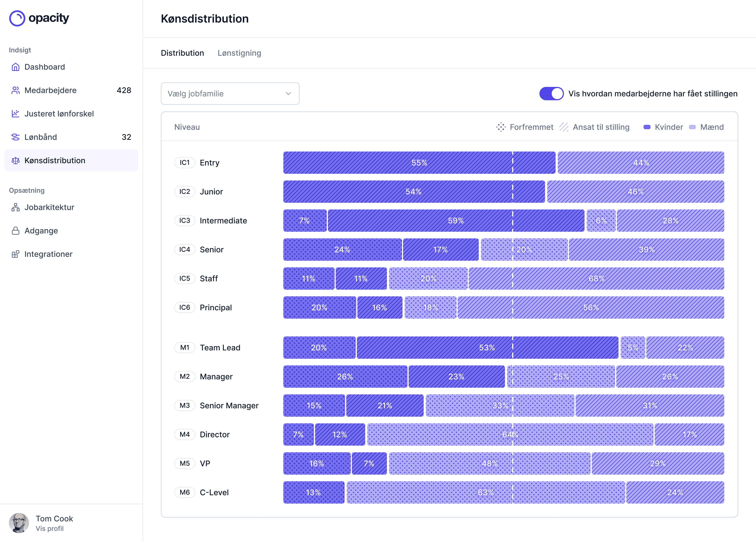Select the Distribution tab
This screenshot has height=542, width=756.
pyautogui.click(x=183, y=53)
